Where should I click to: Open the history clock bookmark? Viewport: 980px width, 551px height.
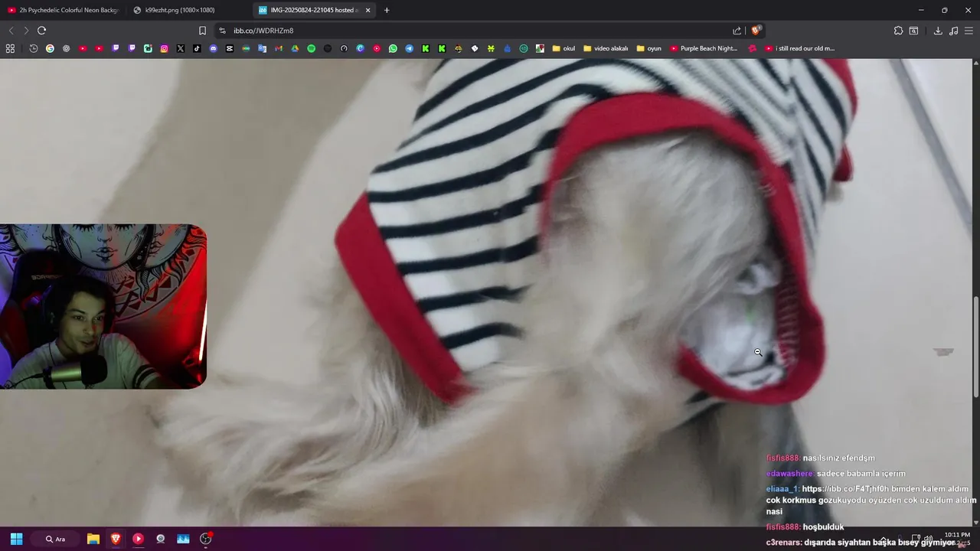34,48
